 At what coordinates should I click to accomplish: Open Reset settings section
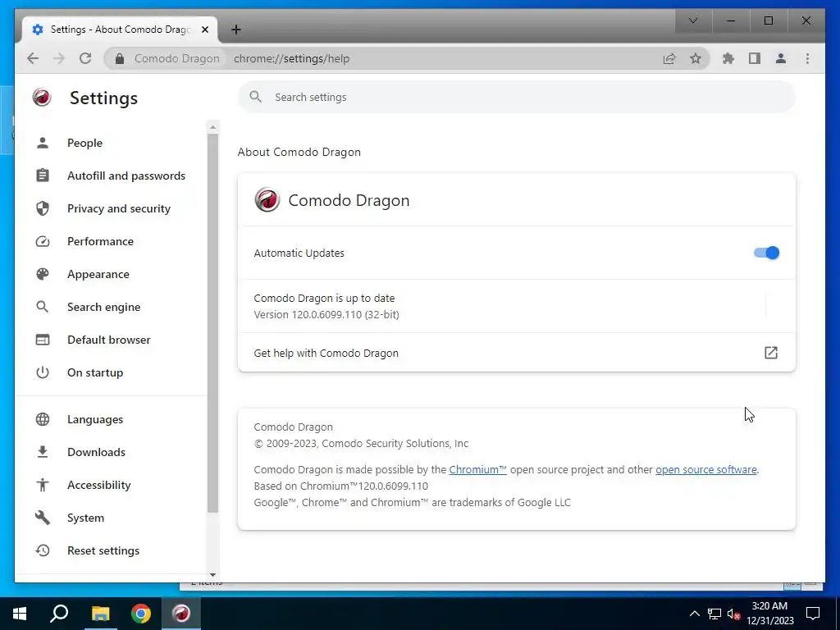111,550
